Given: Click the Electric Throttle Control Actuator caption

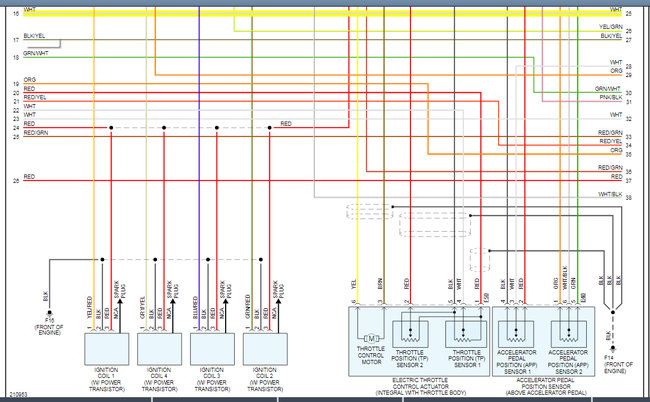Looking at the screenshot, I should [x=420, y=386].
